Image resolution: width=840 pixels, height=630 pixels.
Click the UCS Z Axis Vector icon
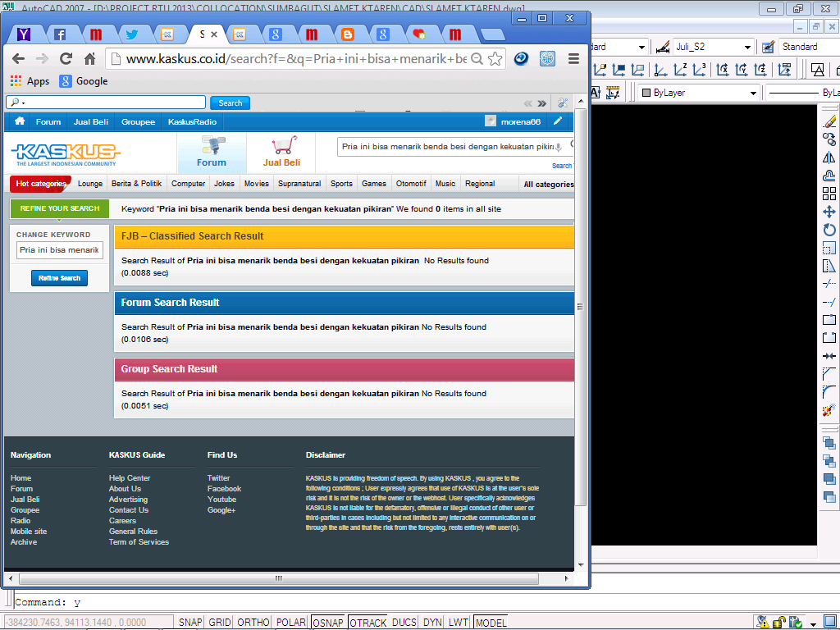pyautogui.click(x=680, y=70)
